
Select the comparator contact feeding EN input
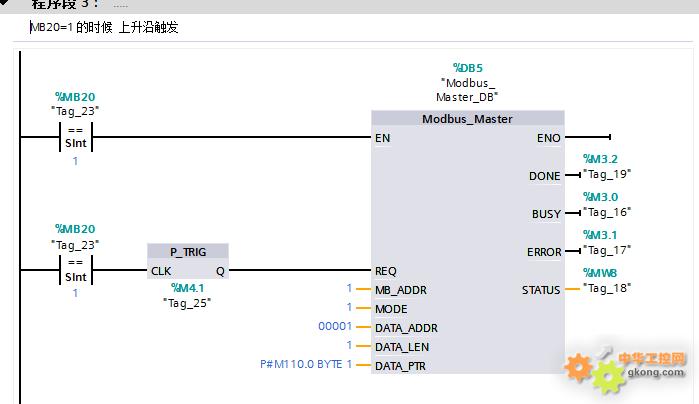click(x=76, y=137)
